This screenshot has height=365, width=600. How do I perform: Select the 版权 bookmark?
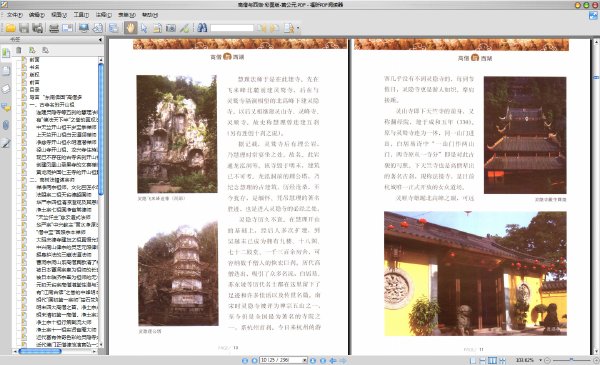click(x=34, y=75)
